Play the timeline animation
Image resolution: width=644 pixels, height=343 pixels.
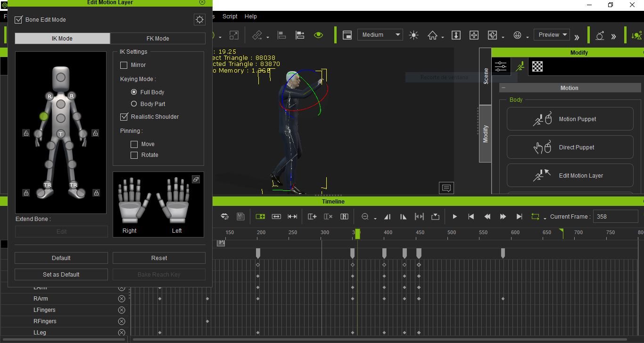point(454,216)
